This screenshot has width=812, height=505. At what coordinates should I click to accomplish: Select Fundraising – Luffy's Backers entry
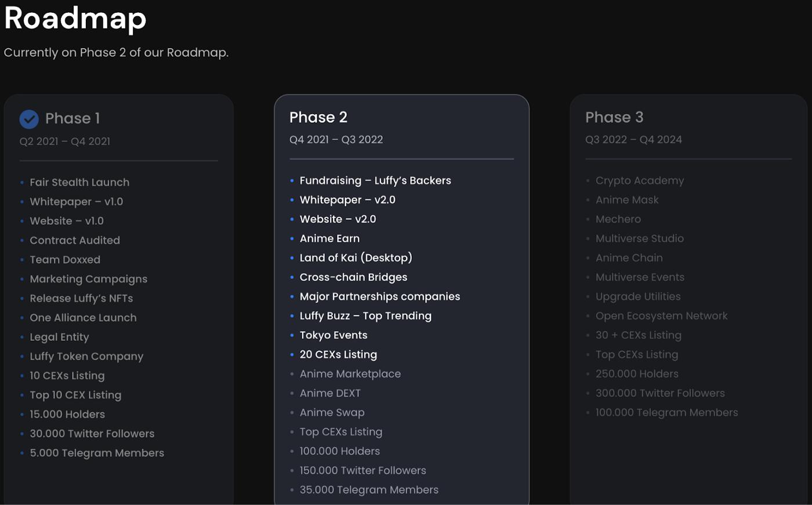(375, 180)
